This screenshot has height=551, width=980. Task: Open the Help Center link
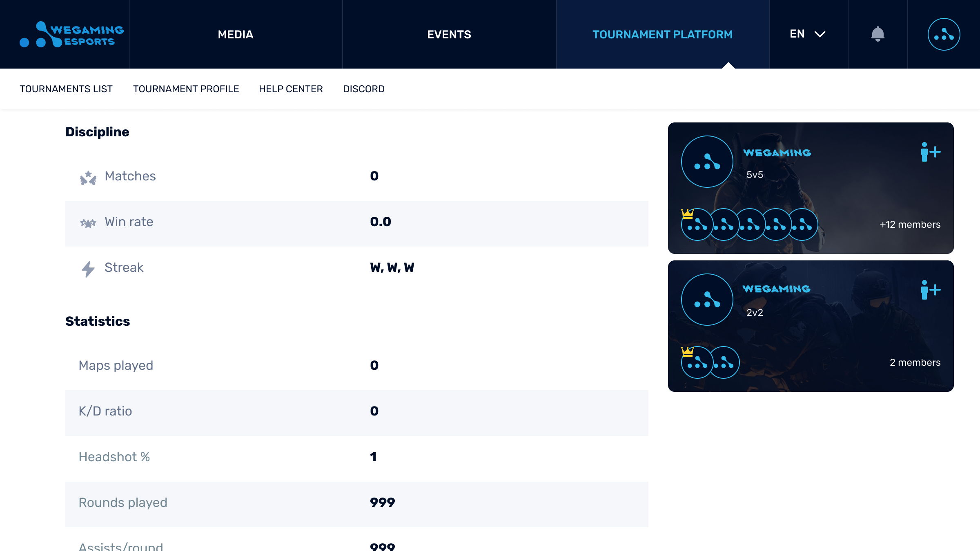(291, 89)
